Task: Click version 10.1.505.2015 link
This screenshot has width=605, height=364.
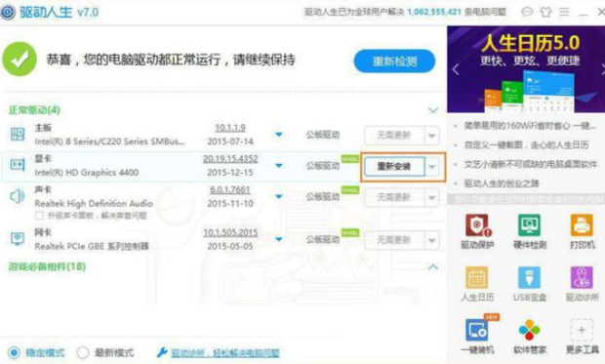Action: tap(230, 233)
